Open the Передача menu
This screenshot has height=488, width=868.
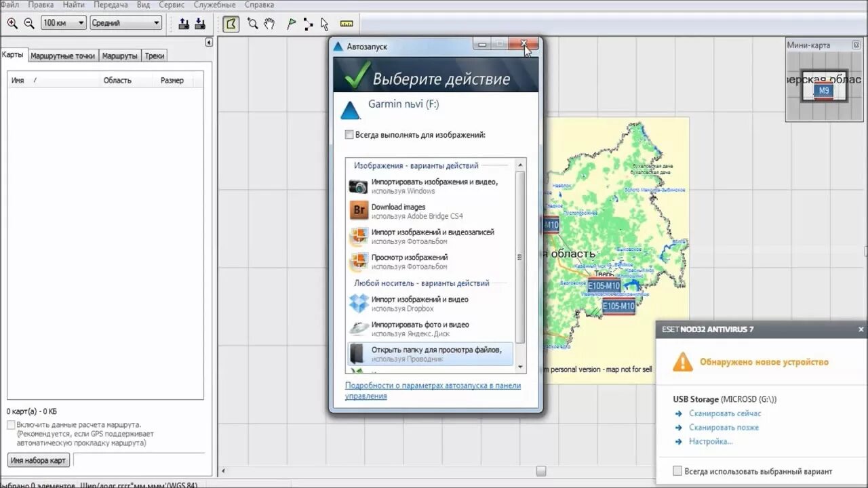[111, 5]
